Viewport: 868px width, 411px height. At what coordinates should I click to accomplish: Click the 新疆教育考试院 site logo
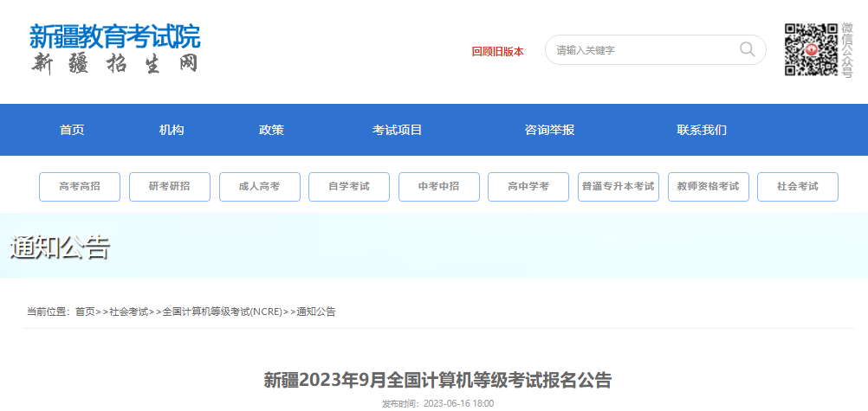(114, 49)
